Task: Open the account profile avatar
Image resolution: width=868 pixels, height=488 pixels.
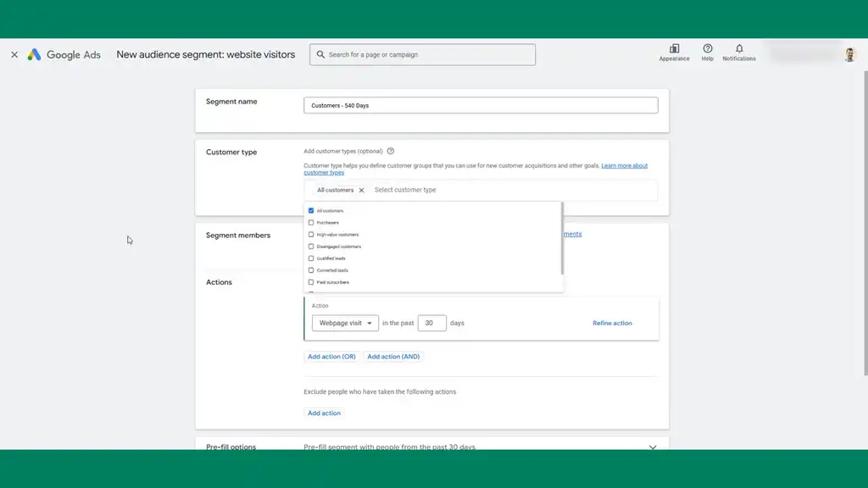Action: click(849, 54)
